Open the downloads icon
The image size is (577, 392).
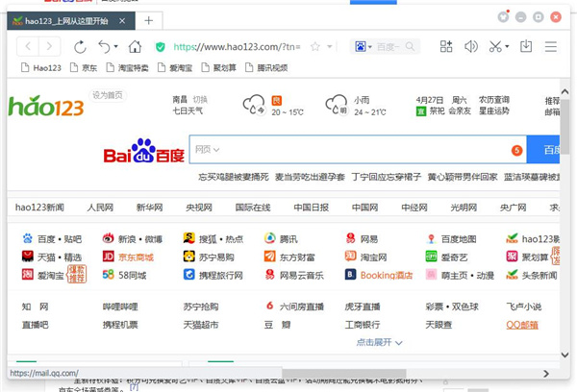click(526, 46)
